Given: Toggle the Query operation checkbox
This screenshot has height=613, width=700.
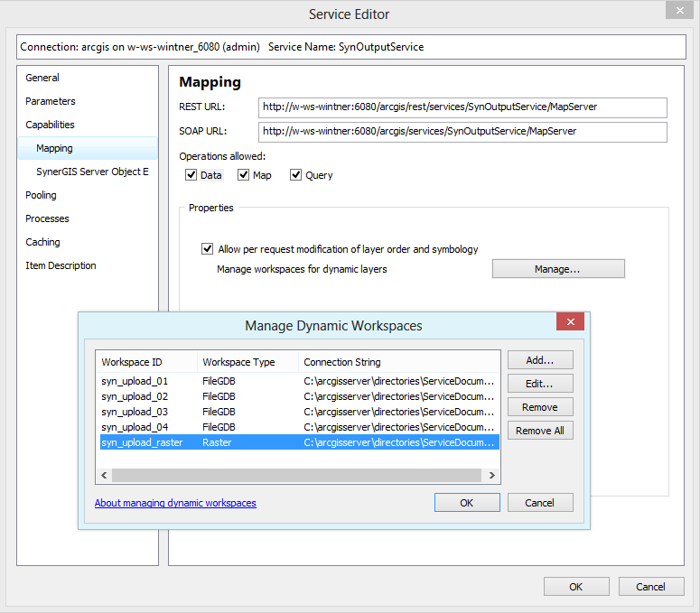Looking at the screenshot, I should [295, 175].
